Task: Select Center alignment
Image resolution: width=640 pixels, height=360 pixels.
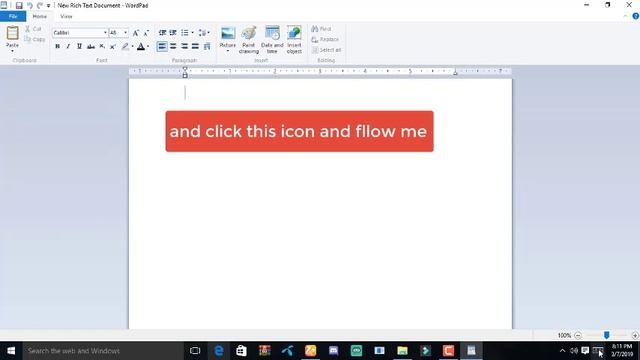Action: click(173, 47)
